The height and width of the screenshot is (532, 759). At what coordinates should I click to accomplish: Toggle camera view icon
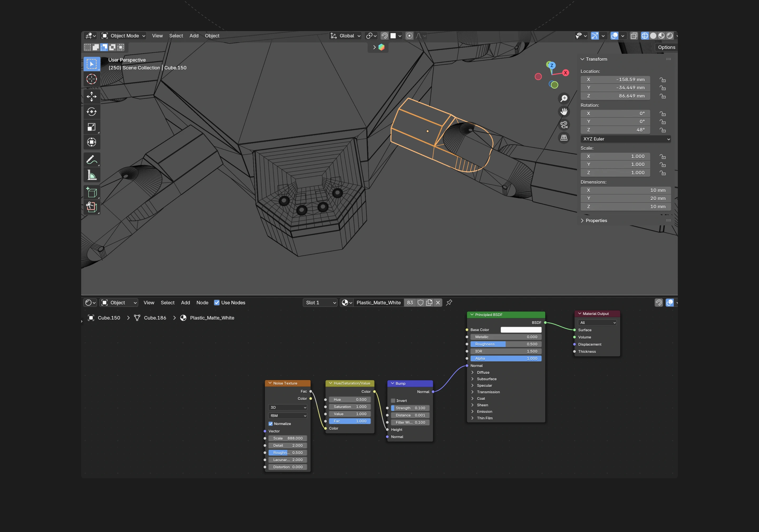564,125
